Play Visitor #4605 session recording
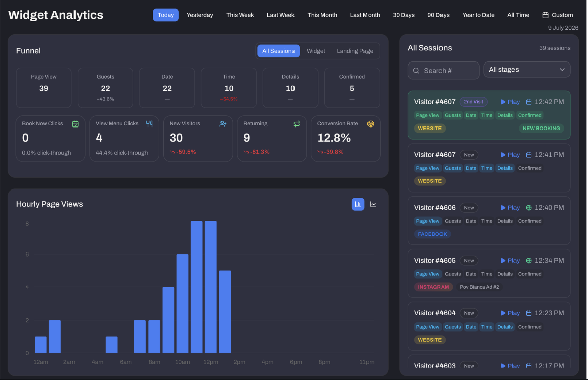The width and height of the screenshot is (588, 380). (x=510, y=261)
